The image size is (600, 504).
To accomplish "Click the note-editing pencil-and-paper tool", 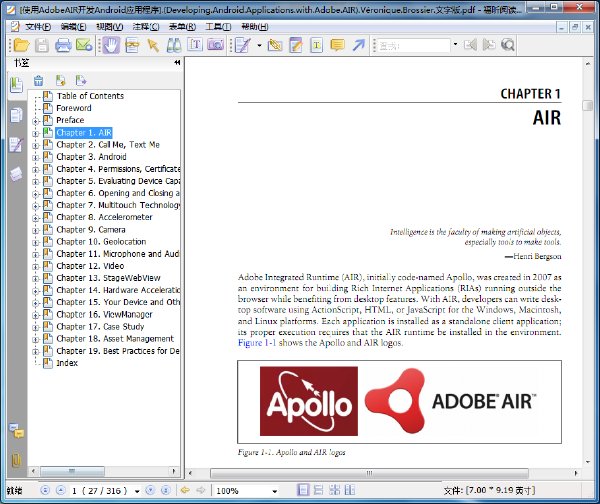I will (x=243, y=45).
